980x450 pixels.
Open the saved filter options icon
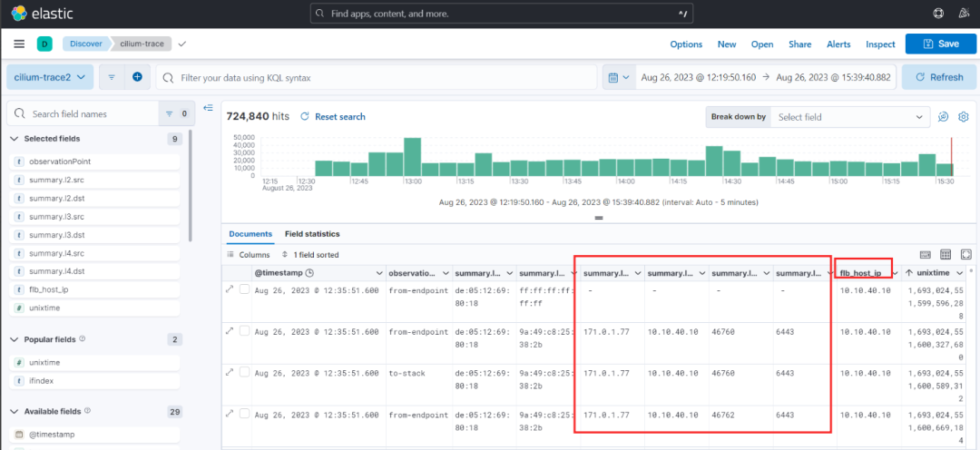point(112,77)
